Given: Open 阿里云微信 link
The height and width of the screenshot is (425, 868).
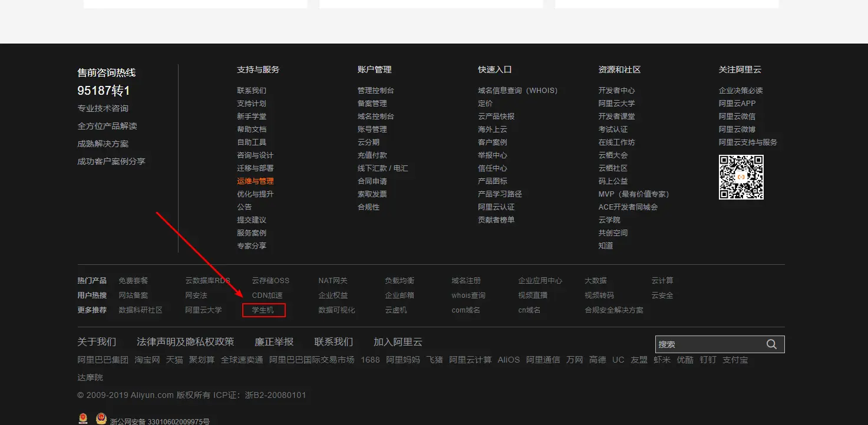Looking at the screenshot, I should [x=737, y=117].
